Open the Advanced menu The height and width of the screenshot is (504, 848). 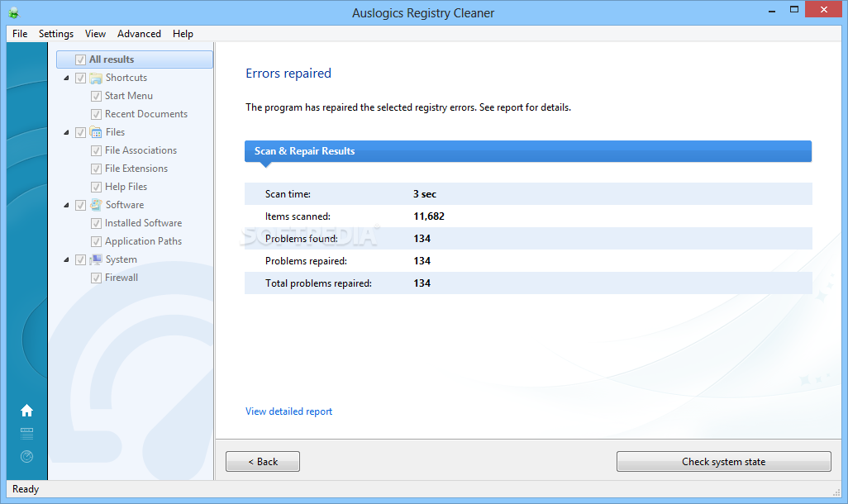pos(139,34)
